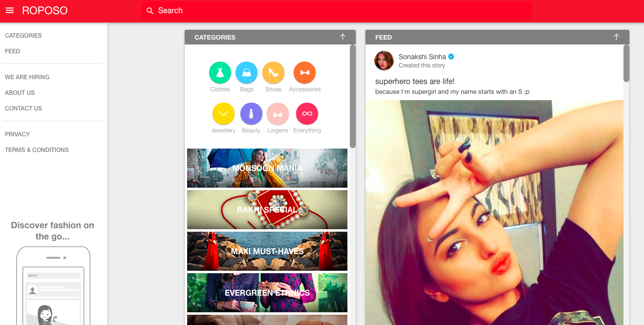Select the Jewellery category icon

coord(223,114)
